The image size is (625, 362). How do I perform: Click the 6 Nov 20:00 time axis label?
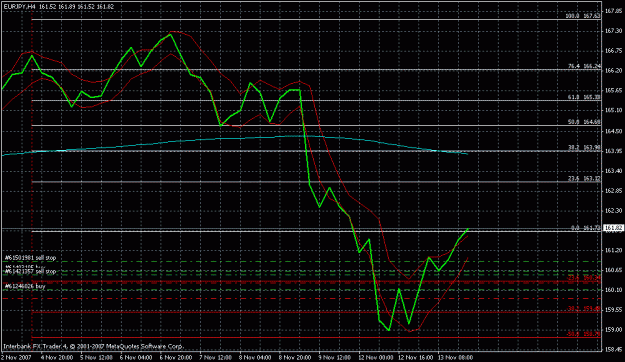176,357
